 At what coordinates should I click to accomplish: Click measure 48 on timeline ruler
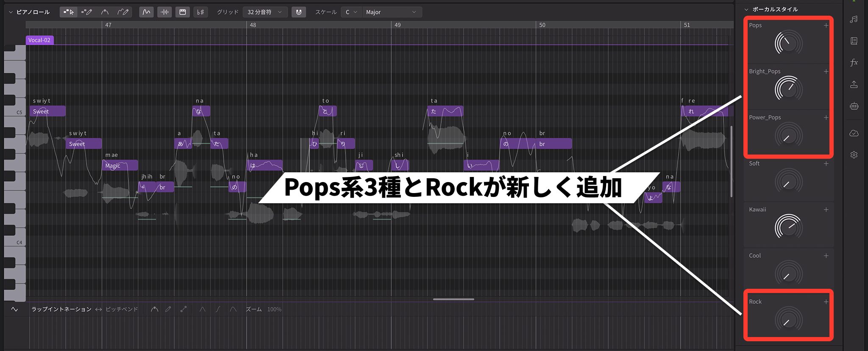pos(253,25)
